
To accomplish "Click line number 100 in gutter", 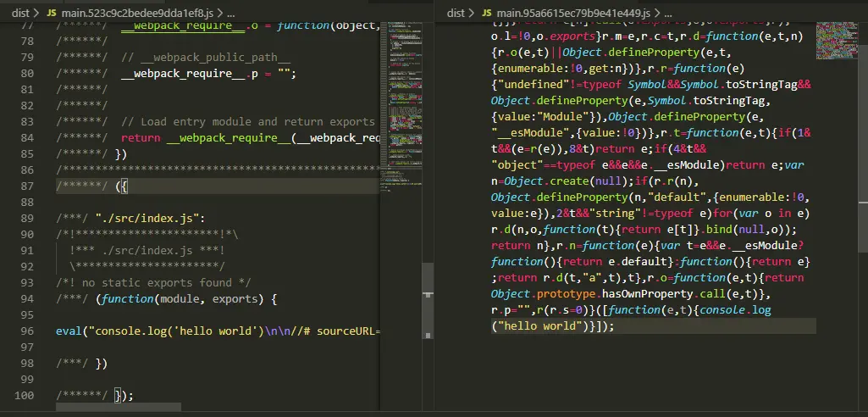I will coord(25,396).
